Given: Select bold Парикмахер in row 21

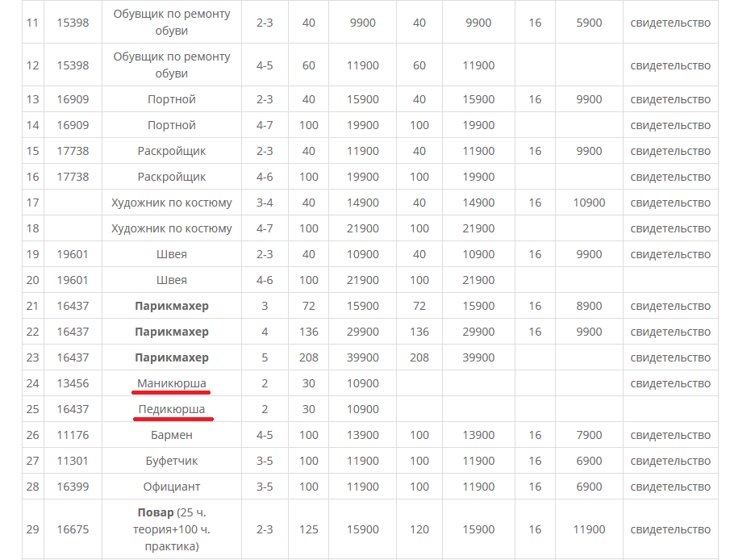Looking at the screenshot, I should (x=171, y=306).
